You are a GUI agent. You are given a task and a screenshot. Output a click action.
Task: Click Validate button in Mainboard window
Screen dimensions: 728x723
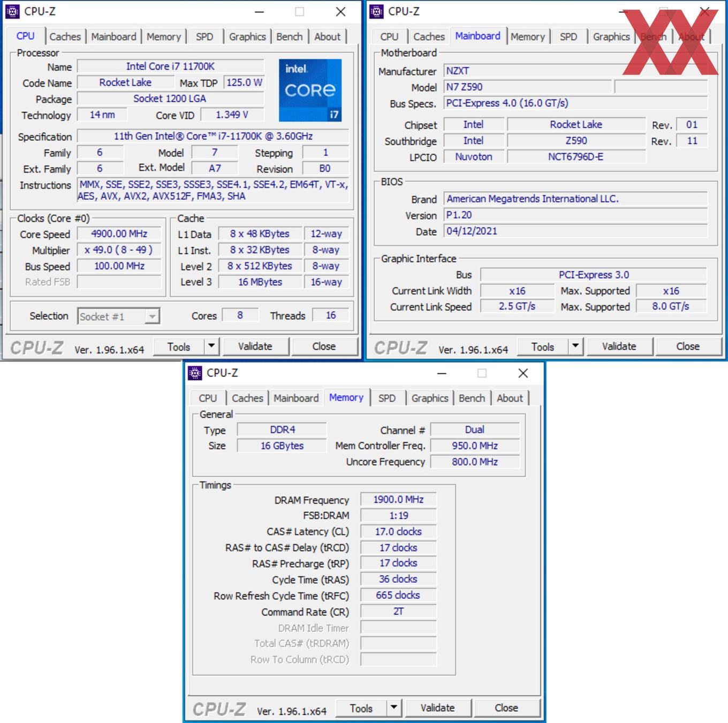point(619,347)
